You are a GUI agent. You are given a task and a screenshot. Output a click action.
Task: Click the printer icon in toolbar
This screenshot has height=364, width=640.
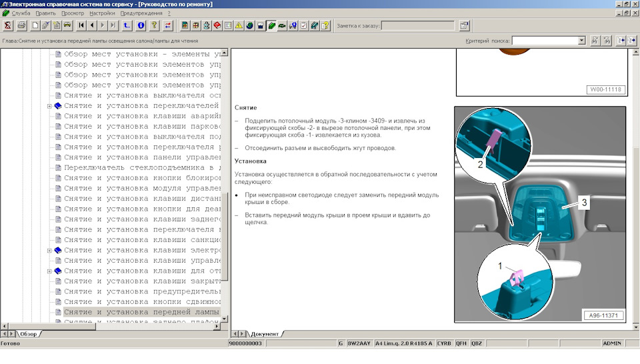[x=21, y=26]
